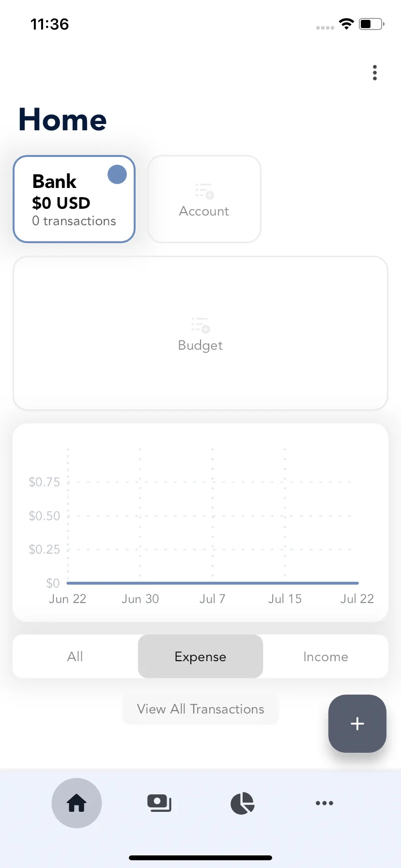Select the All transactions filter

point(75,656)
